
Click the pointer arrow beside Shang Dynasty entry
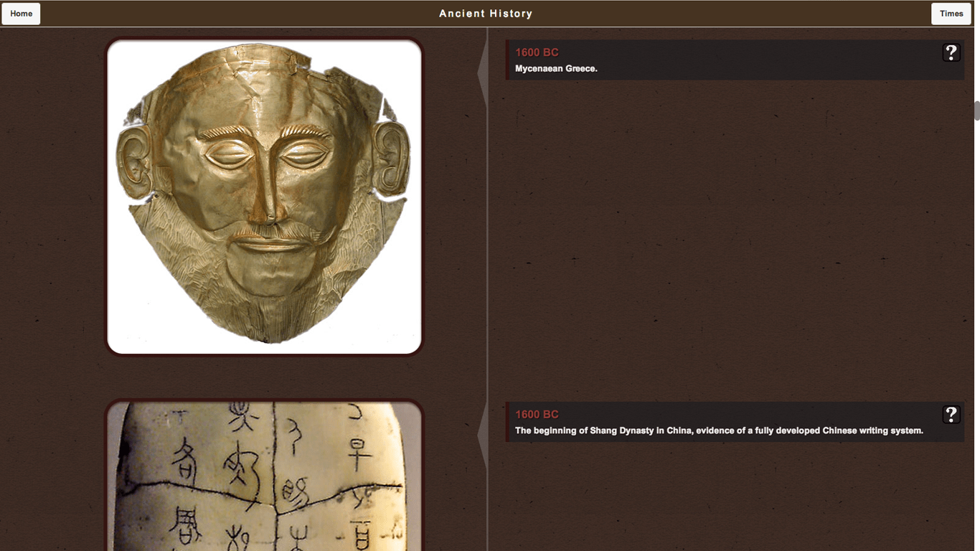tap(483, 435)
